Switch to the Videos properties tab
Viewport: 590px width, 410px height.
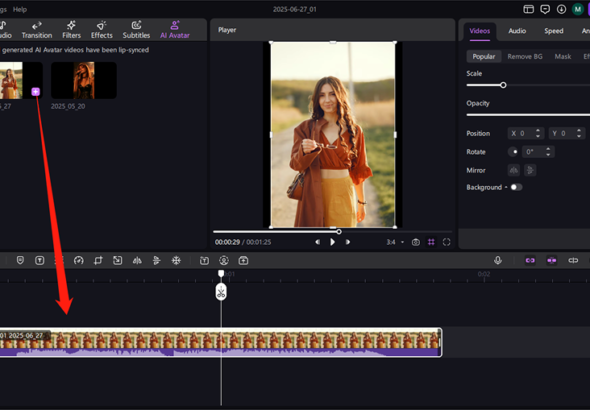click(479, 31)
